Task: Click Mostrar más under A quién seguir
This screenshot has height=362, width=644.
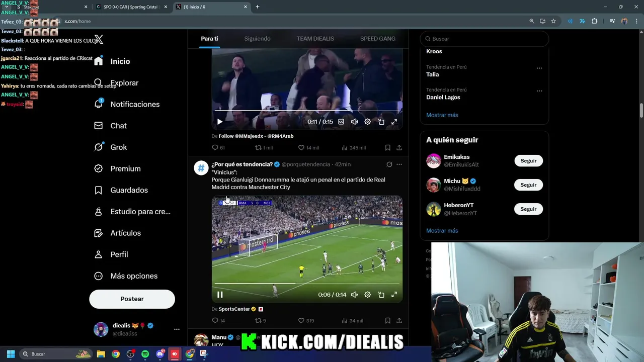Action: pyautogui.click(x=442, y=231)
